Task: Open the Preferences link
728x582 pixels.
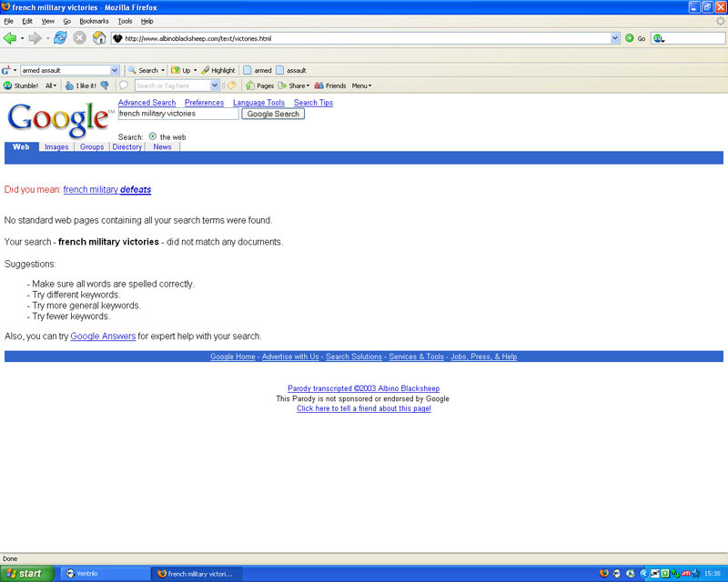Action: (x=204, y=103)
